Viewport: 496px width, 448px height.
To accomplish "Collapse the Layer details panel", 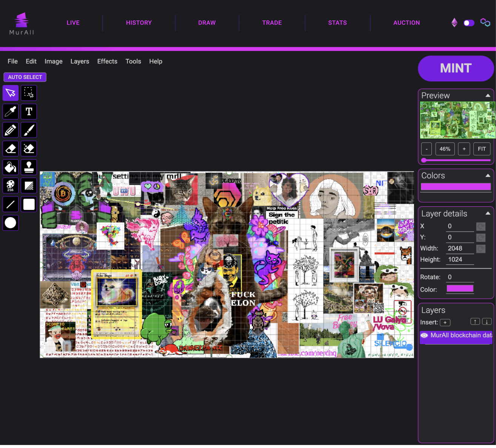I will click(488, 213).
